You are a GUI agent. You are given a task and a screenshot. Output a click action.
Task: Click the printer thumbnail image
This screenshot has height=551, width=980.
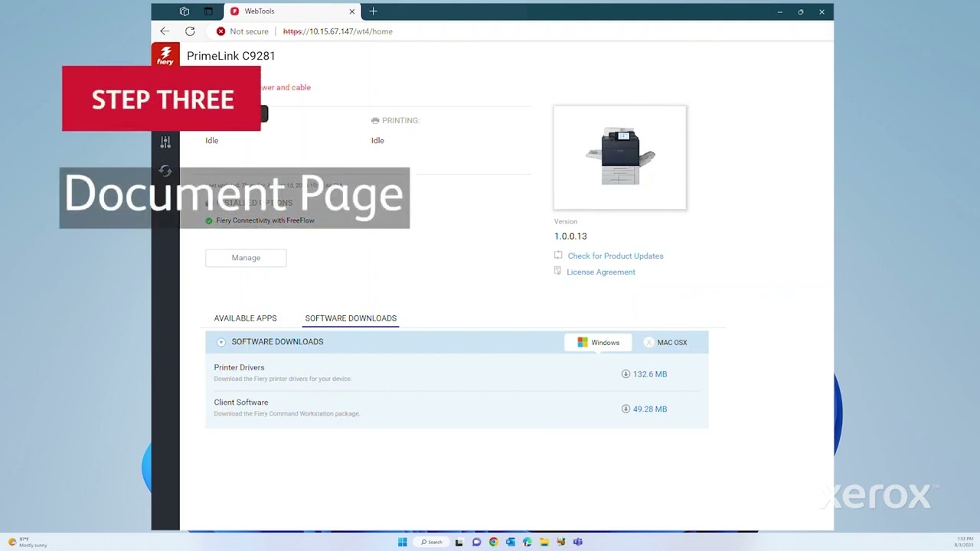620,158
